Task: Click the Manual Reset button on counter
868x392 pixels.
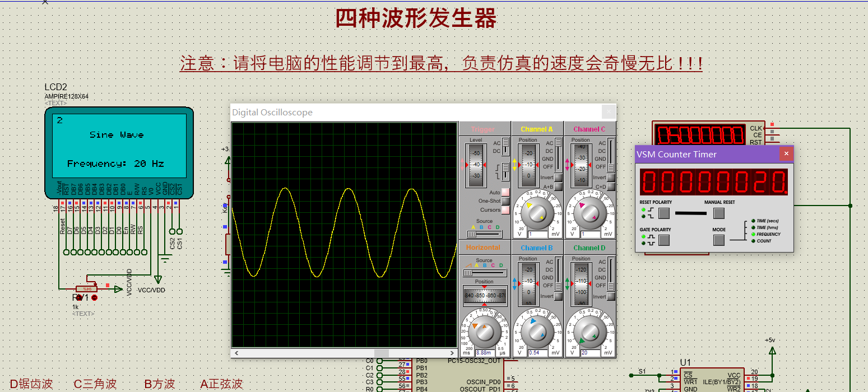Action: click(719, 213)
